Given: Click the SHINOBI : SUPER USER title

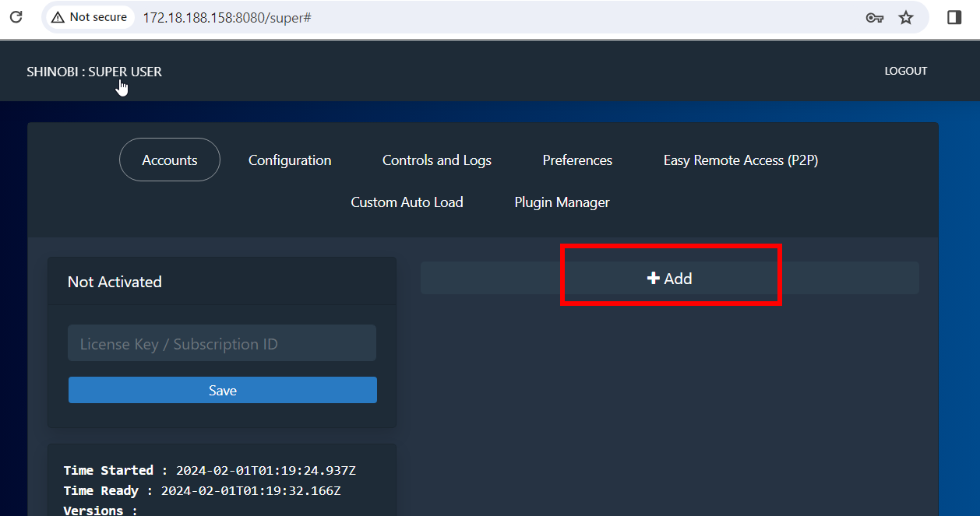Looking at the screenshot, I should coord(94,72).
